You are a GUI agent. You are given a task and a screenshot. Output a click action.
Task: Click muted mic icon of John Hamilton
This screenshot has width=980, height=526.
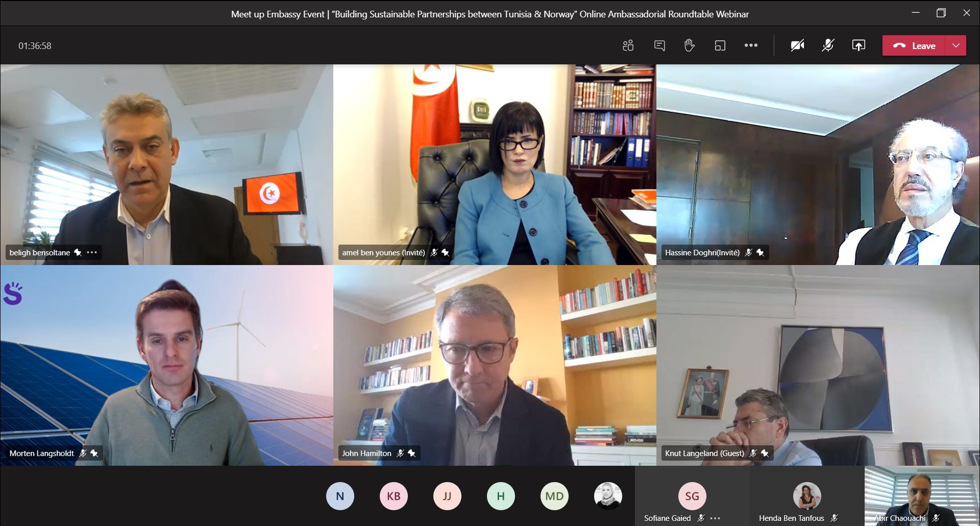(400, 453)
